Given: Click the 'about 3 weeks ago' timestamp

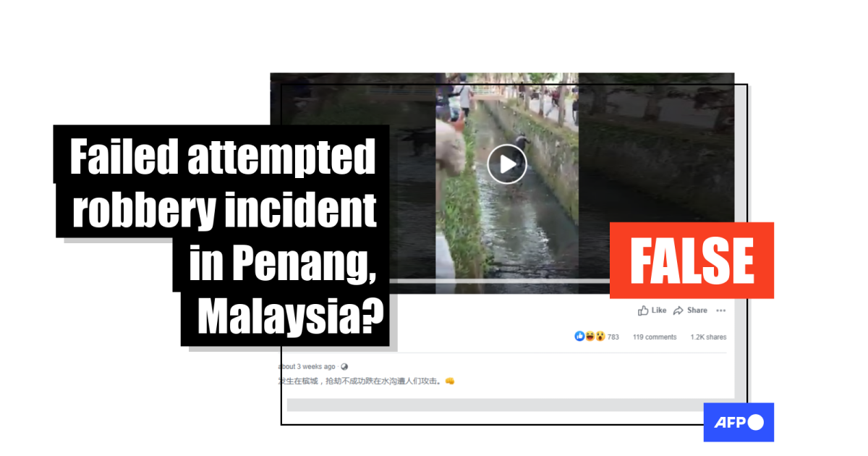Looking at the screenshot, I should tap(307, 367).
